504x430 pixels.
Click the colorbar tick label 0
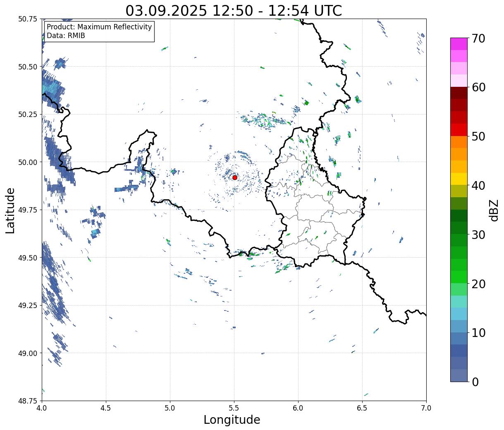(x=475, y=382)
